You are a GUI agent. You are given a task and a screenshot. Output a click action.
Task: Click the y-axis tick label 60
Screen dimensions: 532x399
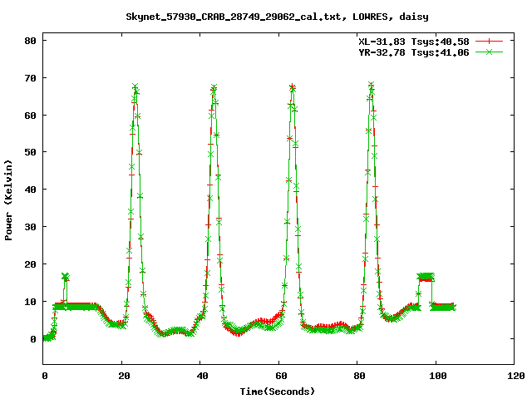pyautogui.click(x=30, y=116)
